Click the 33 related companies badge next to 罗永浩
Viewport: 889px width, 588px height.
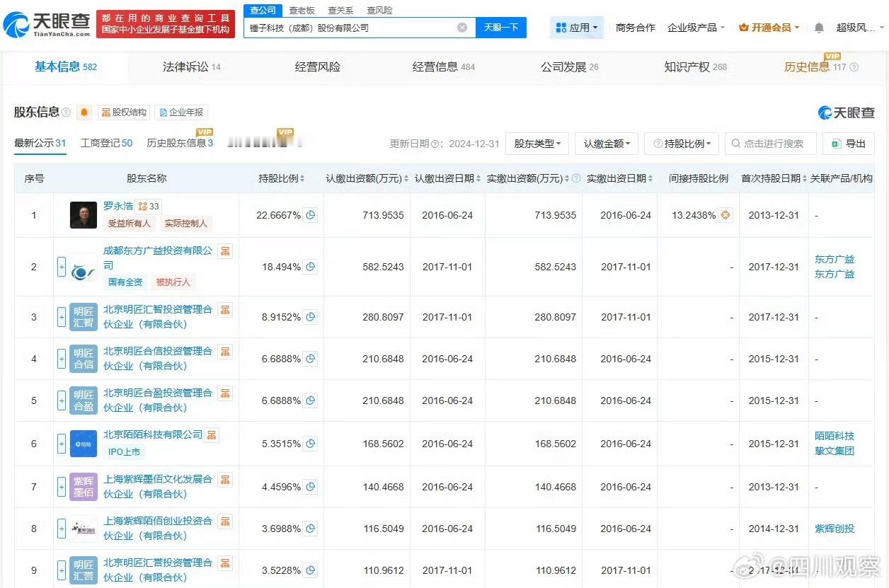149,206
